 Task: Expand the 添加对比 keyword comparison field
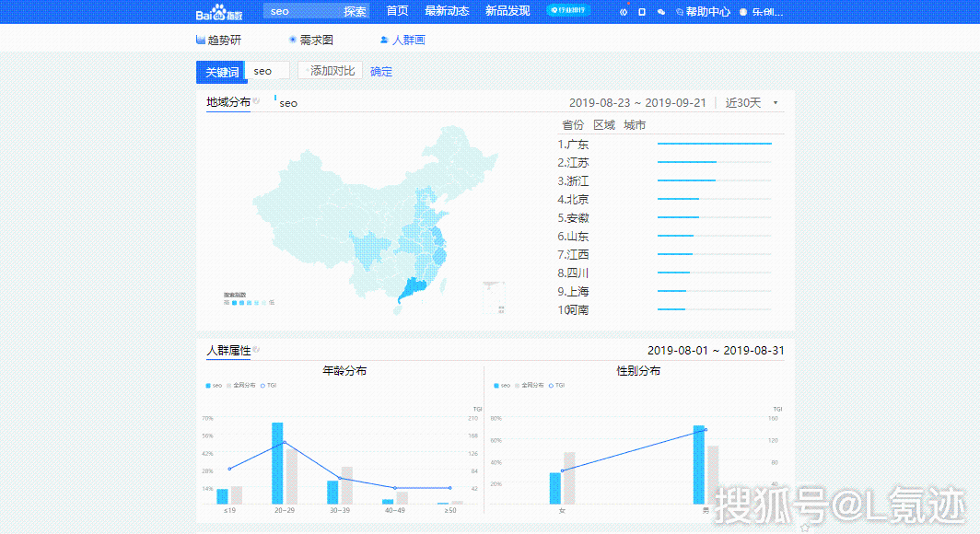click(x=330, y=71)
